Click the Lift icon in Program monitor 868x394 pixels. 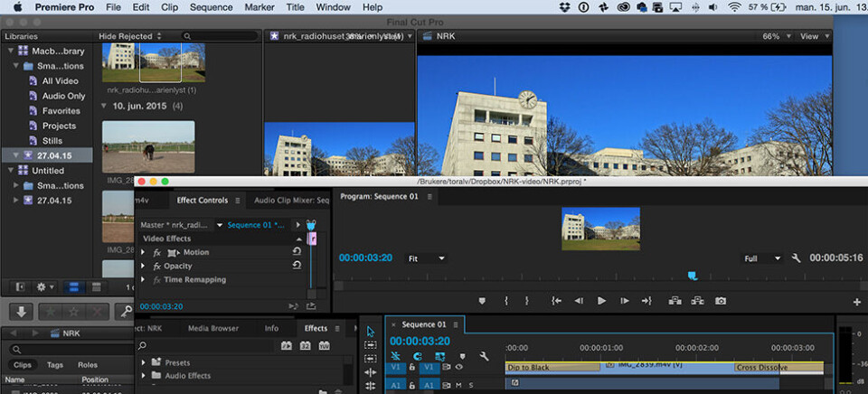[675, 301]
